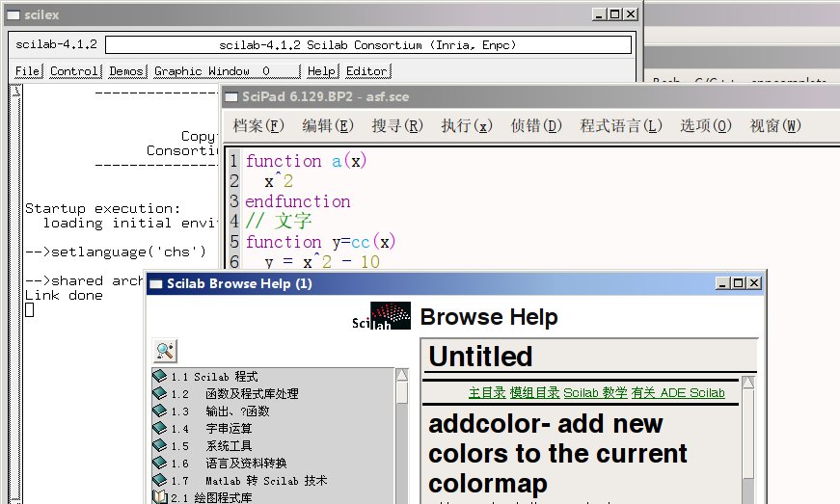Viewport: 840px width, 504px height.
Task: Click the Scilab logo in Browse Help
Action: pos(382,316)
